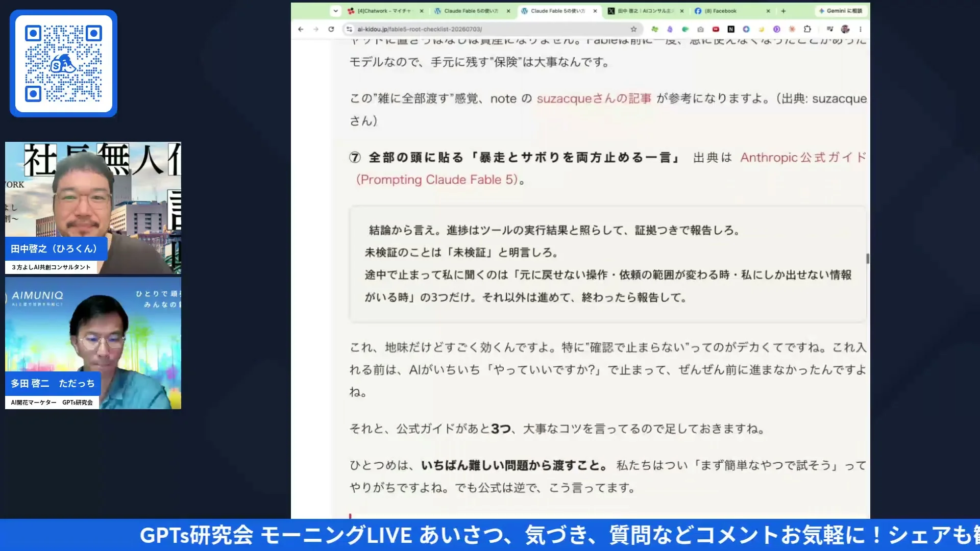Click the GPTs研究会 モーニングLIVE ticker banner
The image size is (980, 551).
[490, 535]
